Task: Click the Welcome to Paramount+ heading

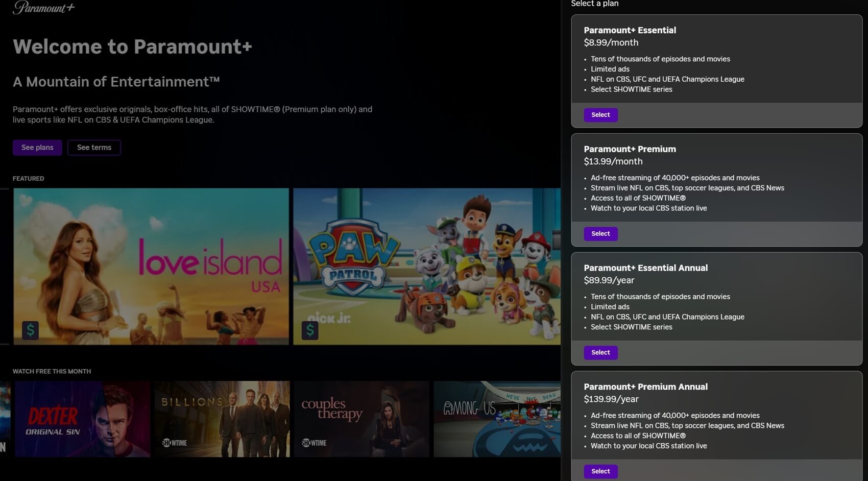Action: pyautogui.click(x=133, y=46)
